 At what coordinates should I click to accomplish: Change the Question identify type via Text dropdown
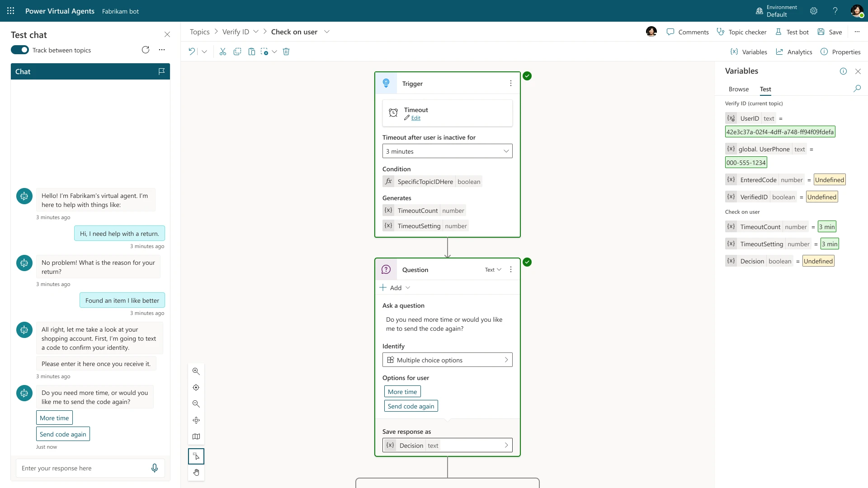(493, 269)
